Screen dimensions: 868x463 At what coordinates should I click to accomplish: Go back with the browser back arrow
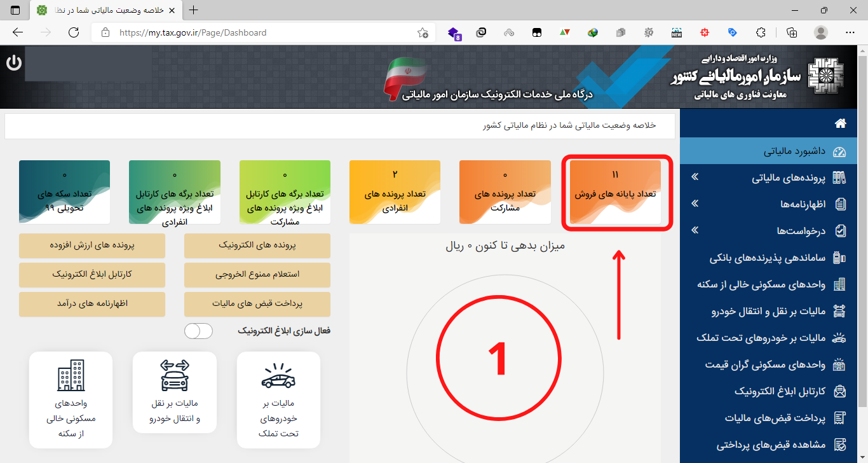click(18, 32)
